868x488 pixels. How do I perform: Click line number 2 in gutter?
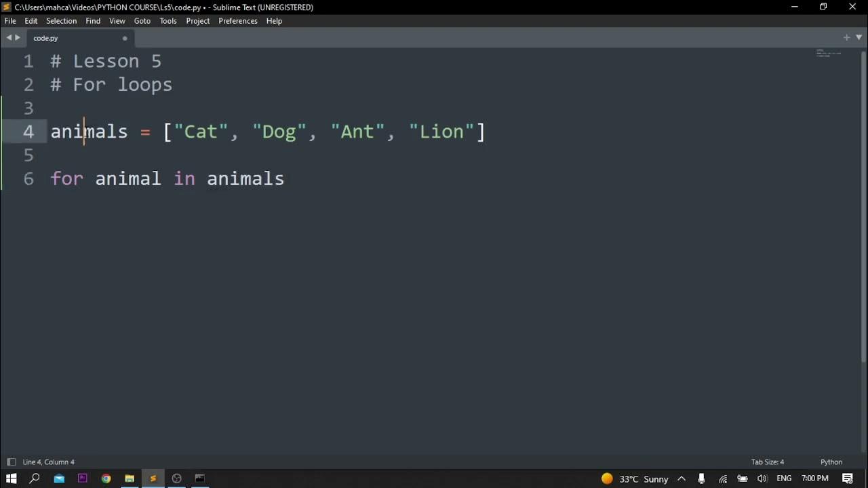[x=28, y=85]
